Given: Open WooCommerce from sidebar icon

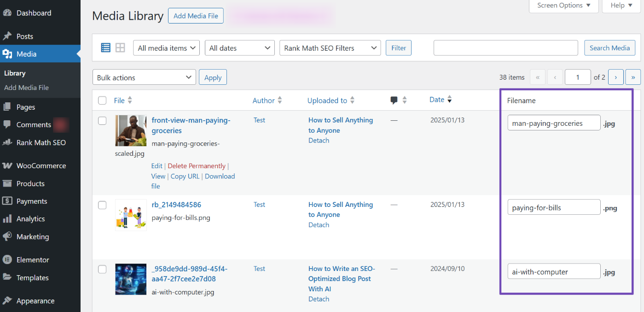Looking at the screenshot, I should 7,166.
